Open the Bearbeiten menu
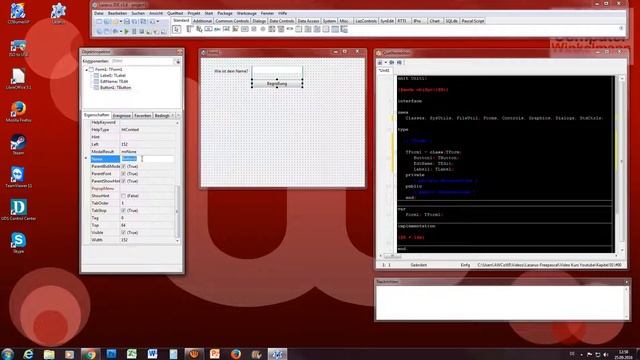640x360 pixels. pos(117,13)
